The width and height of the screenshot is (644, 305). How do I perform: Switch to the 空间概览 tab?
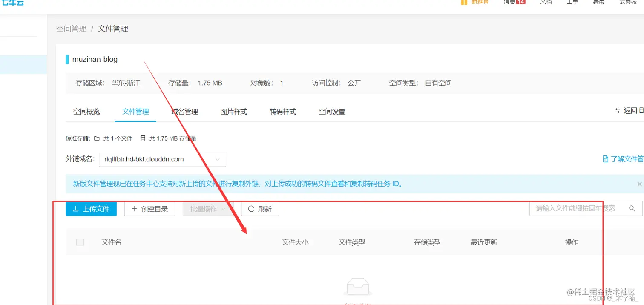tap(86, 112)
